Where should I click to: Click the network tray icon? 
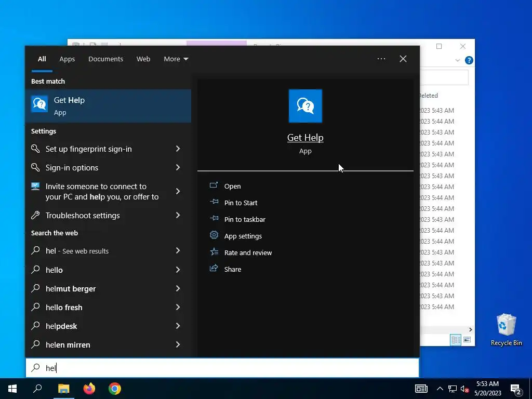[x=453, y=389]
